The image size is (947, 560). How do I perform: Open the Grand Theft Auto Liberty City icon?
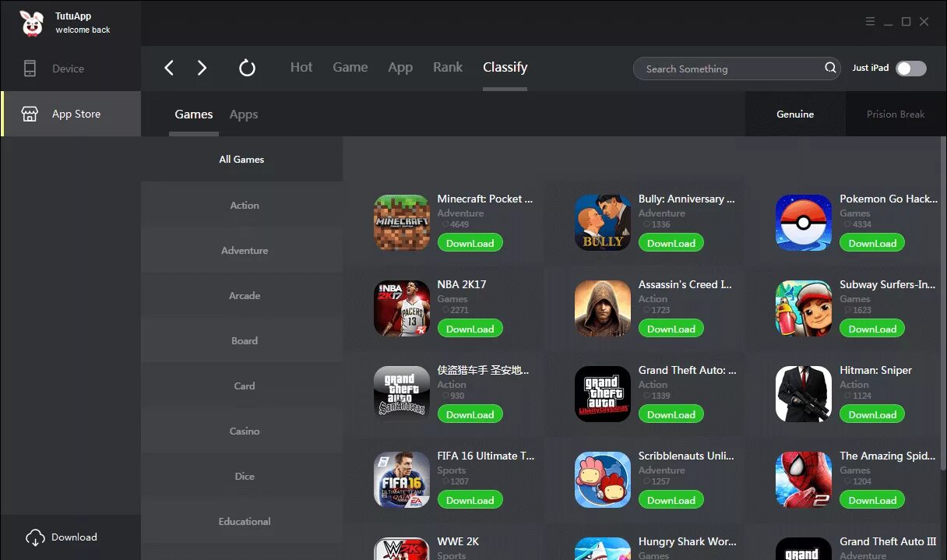click(603, 394)
